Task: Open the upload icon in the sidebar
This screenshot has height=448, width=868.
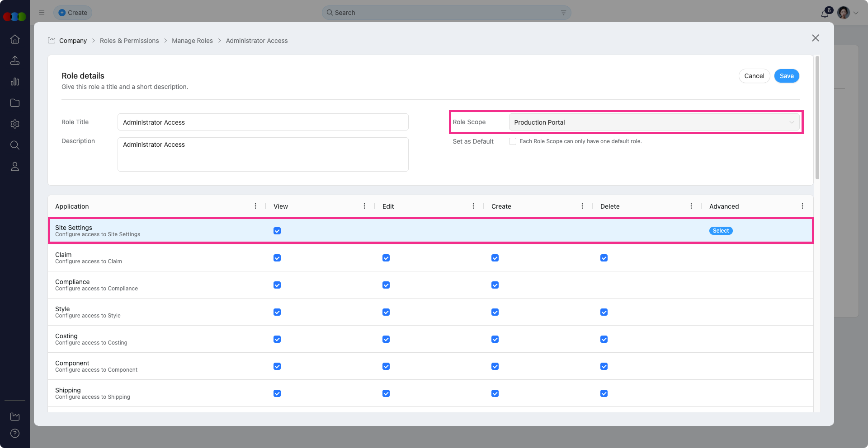Action: click(x=15, y=61)
